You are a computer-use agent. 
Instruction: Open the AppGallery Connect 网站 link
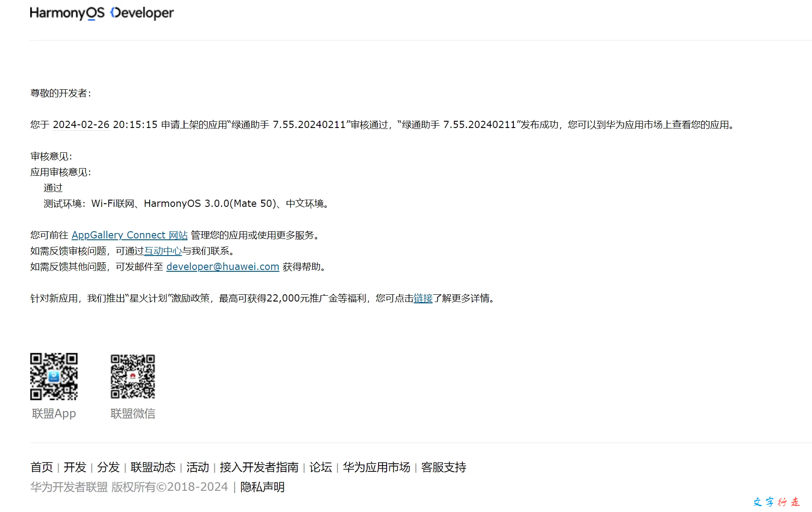(x=129, y=235)
